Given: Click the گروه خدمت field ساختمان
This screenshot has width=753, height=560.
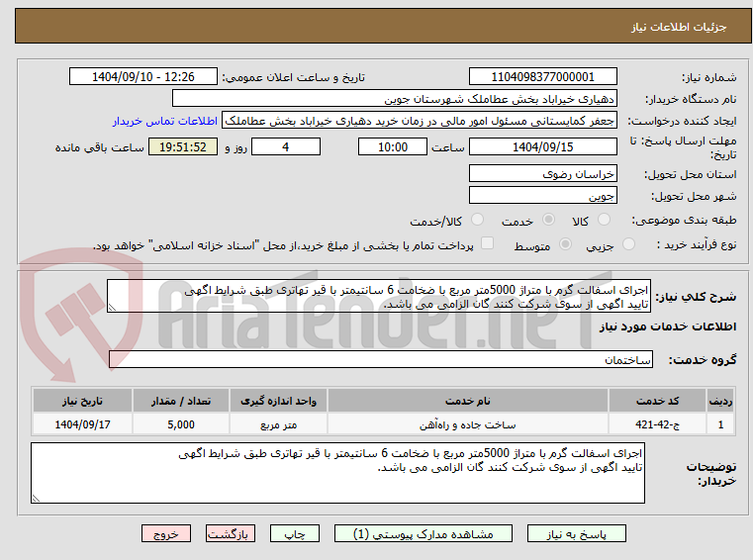Looking at the screenshot, I should pos(381,360).
